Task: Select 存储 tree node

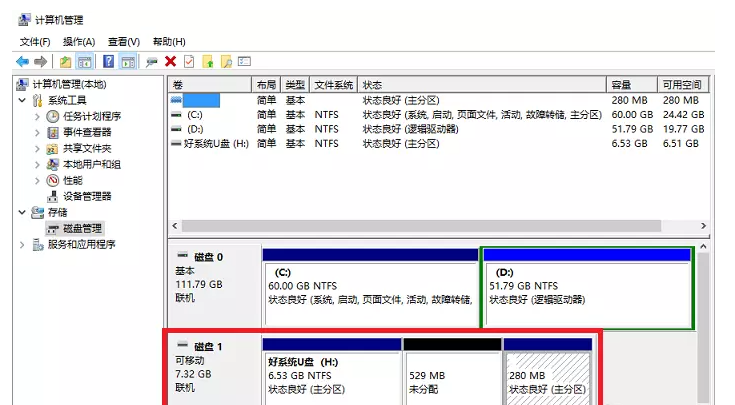Action: click(58, 213)
